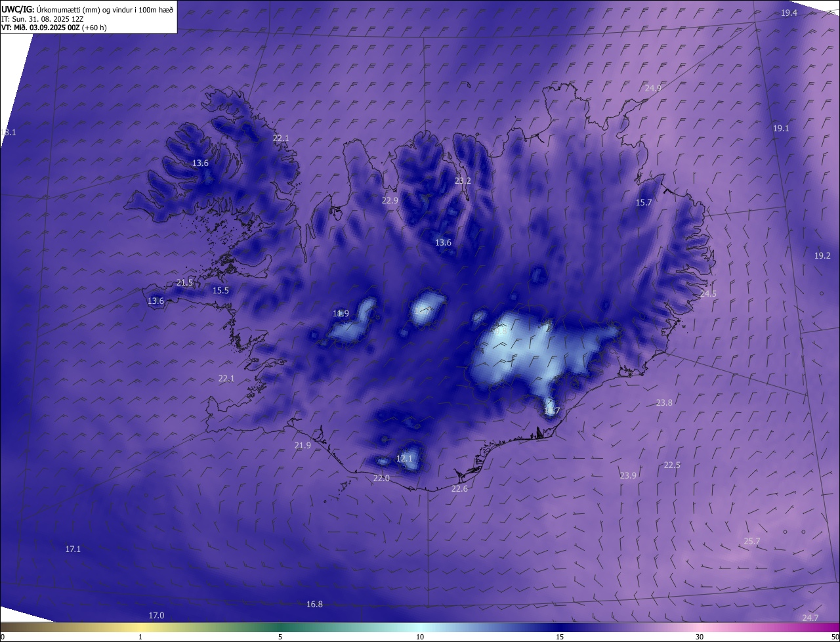Click the 24.5 label on the east coast
The height and width of the screenshot is (642, 840).
pos(708,293)
